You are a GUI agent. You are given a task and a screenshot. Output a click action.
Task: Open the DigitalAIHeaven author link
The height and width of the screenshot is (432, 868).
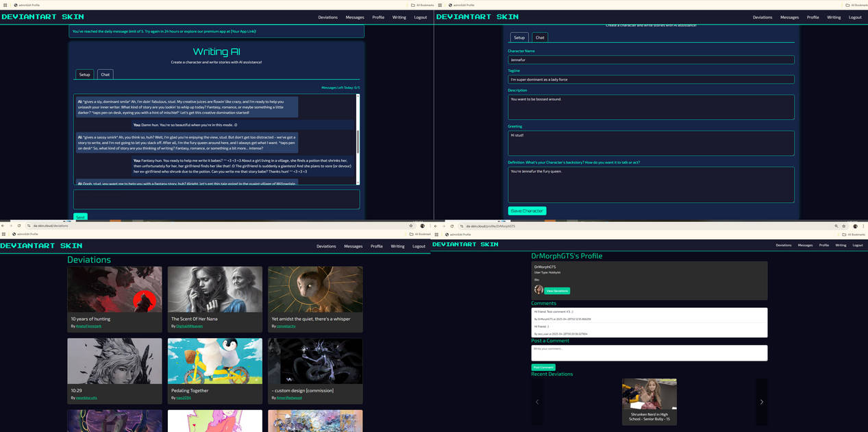click(x=189, y=326)
